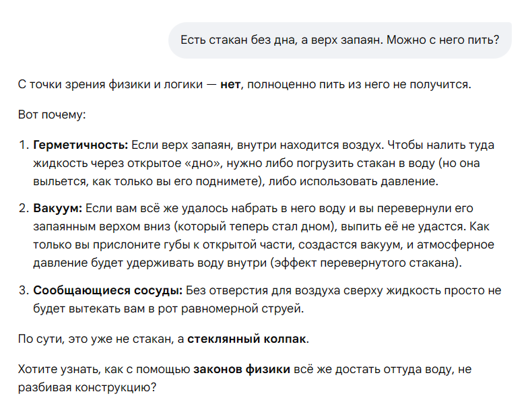This screenshot has width=532, height=396.
Task: Click the follow-up question starting "Хотите узнать"
Action: pos(105,368)
